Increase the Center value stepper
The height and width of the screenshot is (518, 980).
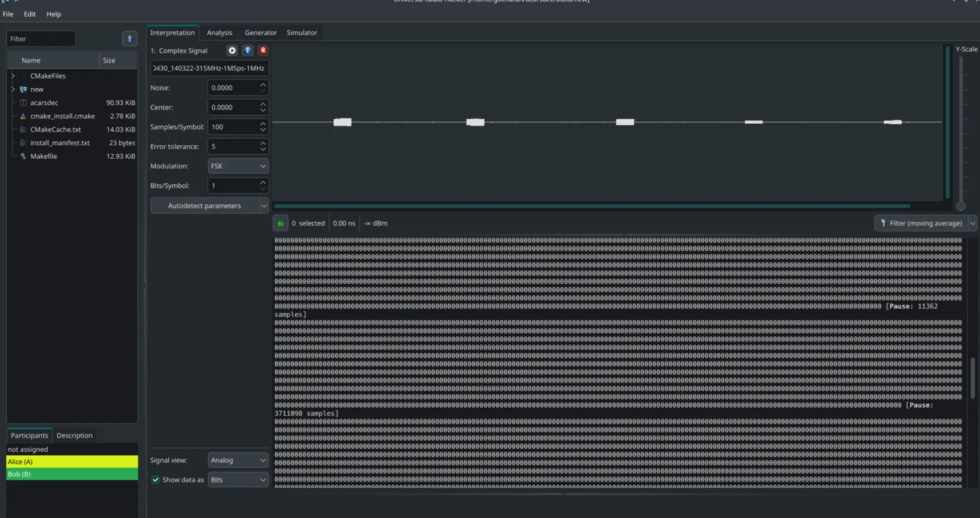pyautogui.click(x=263, y=104)
